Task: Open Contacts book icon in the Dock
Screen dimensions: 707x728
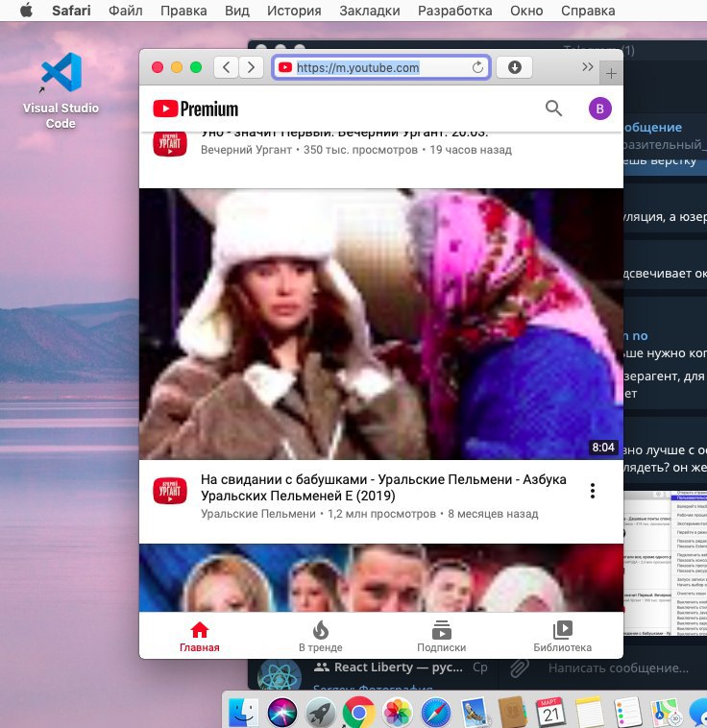Action: tap(512, 712)
